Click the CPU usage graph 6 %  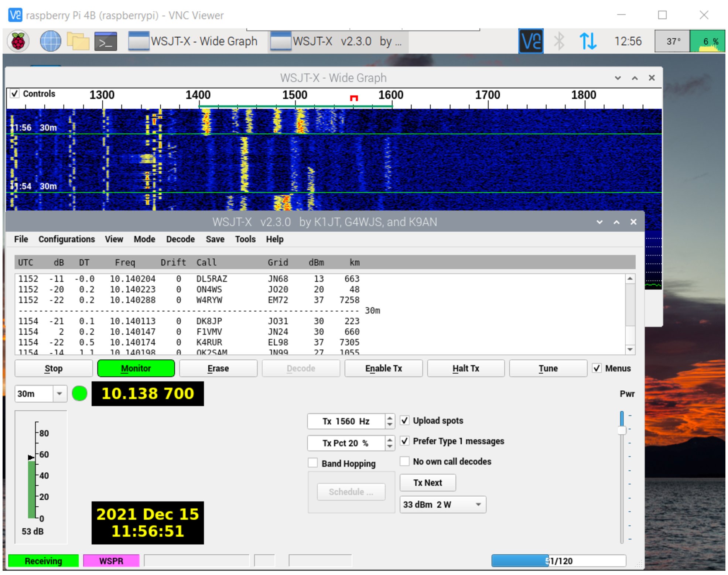[x=707, y=41]
